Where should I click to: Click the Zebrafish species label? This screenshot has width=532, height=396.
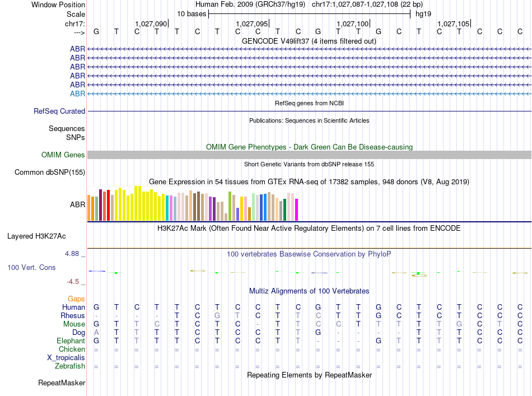[70, 366]
